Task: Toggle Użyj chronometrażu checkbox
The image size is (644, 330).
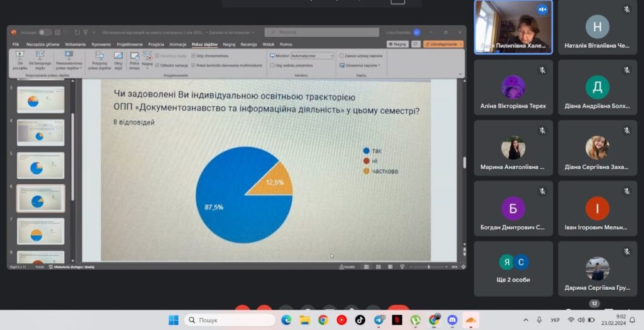Action: (194, 56)
